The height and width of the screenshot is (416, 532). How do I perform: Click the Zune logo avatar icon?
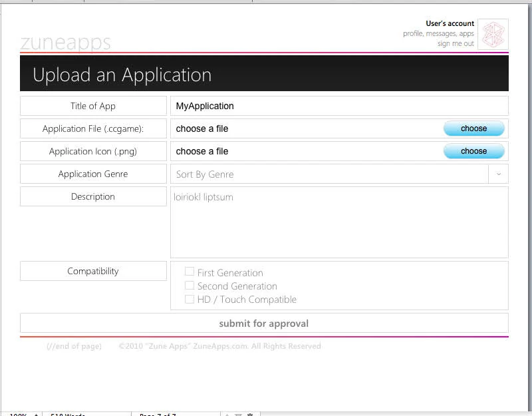coord(493,35)
